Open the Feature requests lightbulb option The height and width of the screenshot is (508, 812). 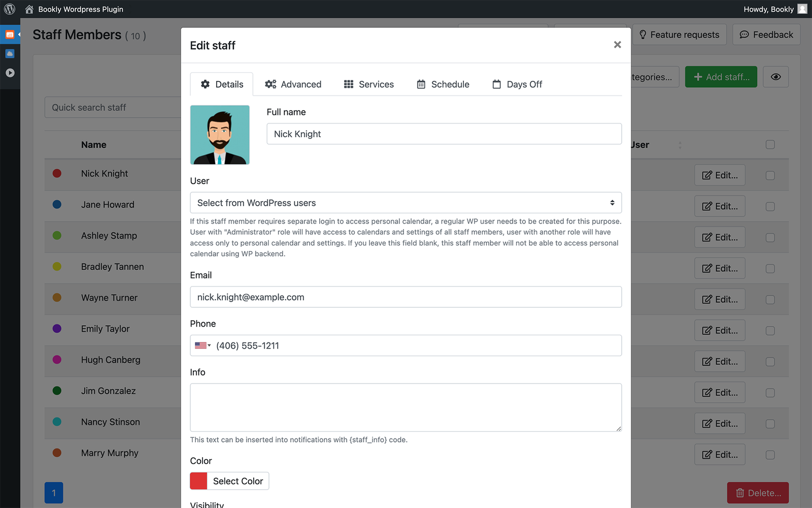643,35
